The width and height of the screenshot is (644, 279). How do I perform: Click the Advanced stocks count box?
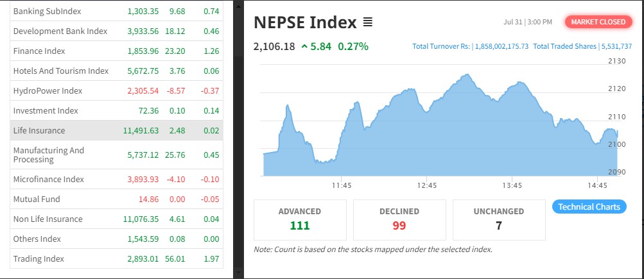tap(300, 219)
